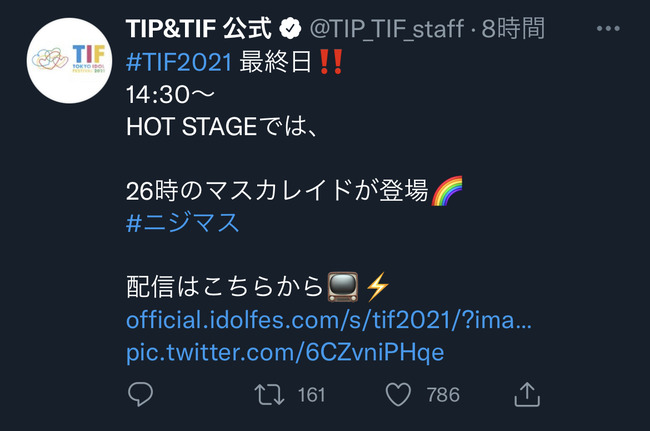Click the television emoji
This screenshot has height=431, width=650.
point(342,287)
